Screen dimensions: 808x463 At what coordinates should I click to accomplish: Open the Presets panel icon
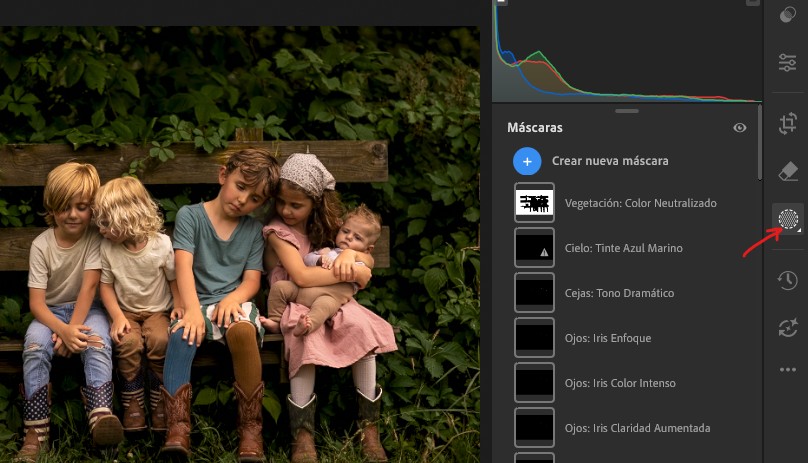[x=787, y=17]
